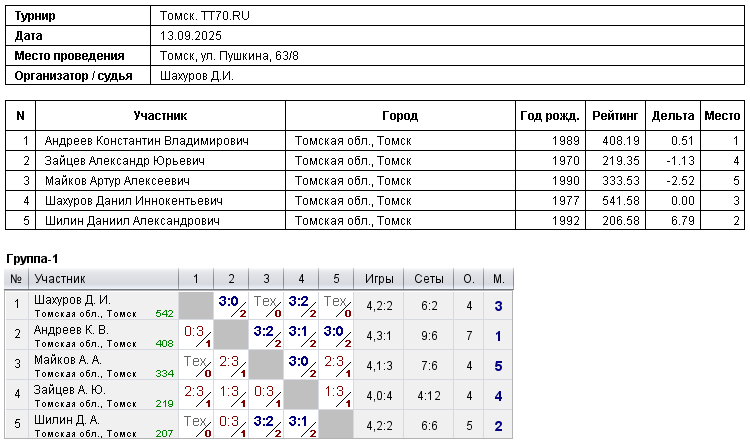750x444 pixels.
Task: Click Андреев's 3:1 result against player 4
Action: click(298, 331)
